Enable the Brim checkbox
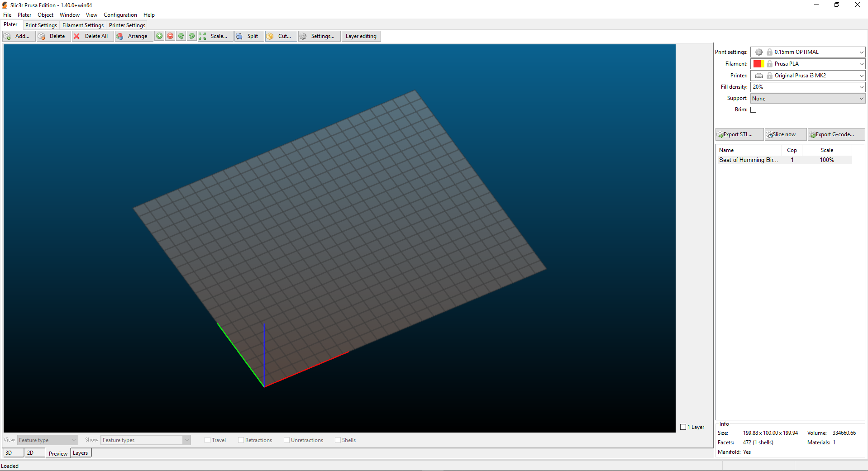Viewport: 868px width, 471px height. click(x=754, y=109)
